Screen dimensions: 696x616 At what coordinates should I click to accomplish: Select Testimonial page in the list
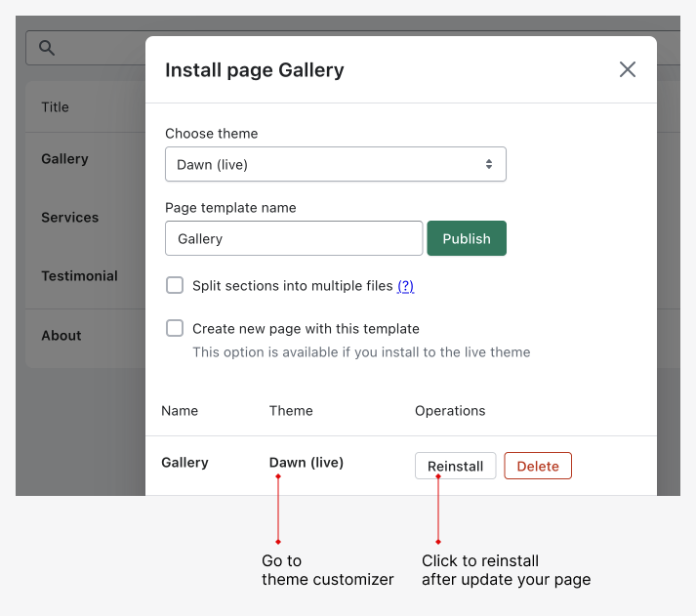[79, 276]
